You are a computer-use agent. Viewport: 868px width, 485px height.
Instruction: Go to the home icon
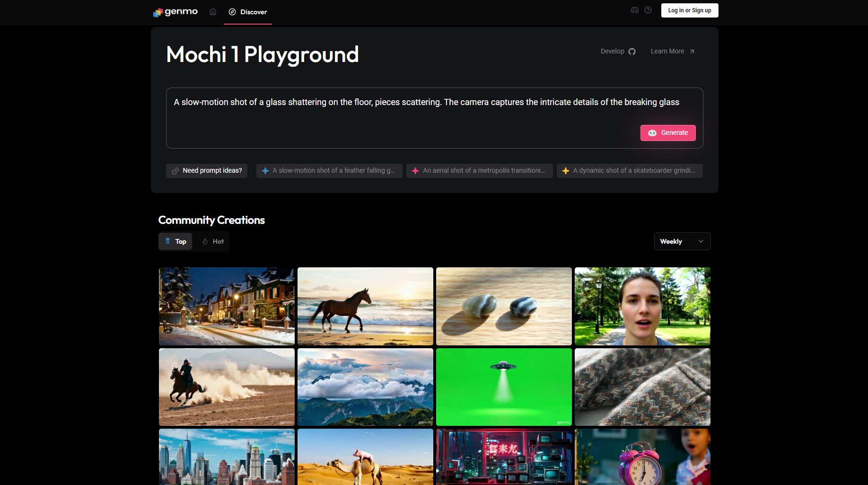click(x=213, y=12)
